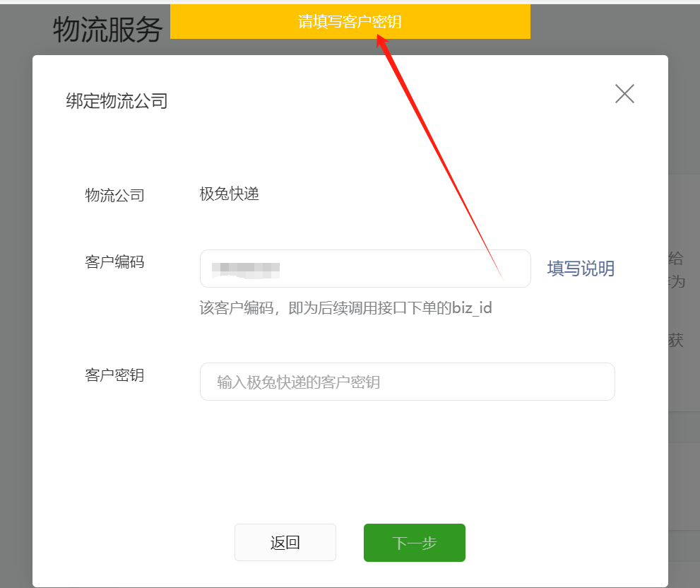Image resolution: width=700 pixels, height=588 pixels.
Task: Click the 返回 button
Action: pyautogui.click(x=285, y=543)
